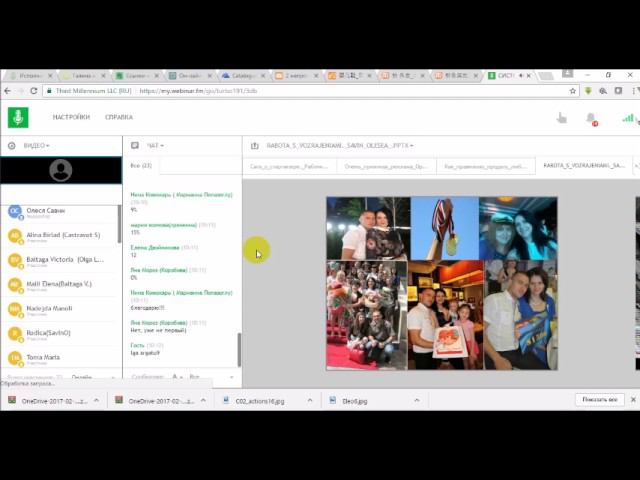Screen dimensions: 640x480
Task: Open the Онлайн participants filter dropdown
Action: click(93, 378)
